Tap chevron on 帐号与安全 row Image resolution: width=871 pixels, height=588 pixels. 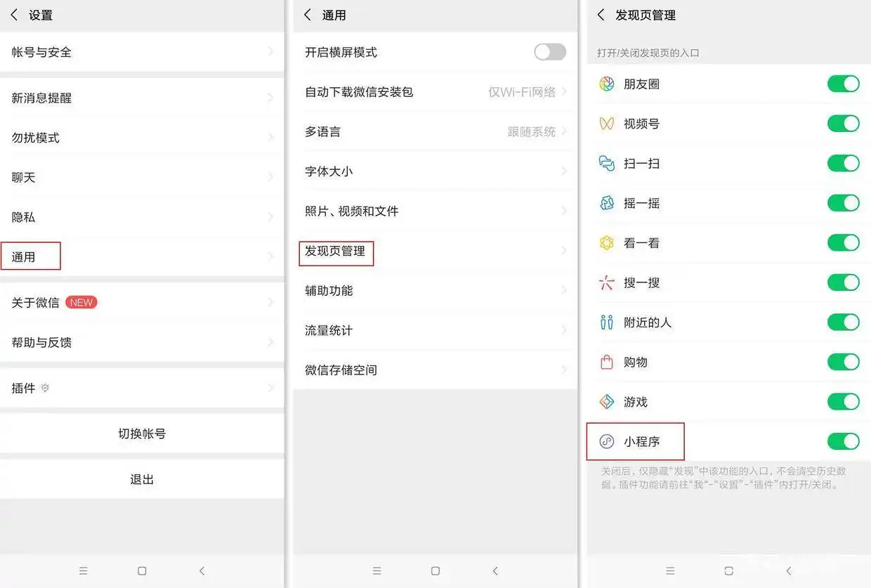tap(271, 52)
